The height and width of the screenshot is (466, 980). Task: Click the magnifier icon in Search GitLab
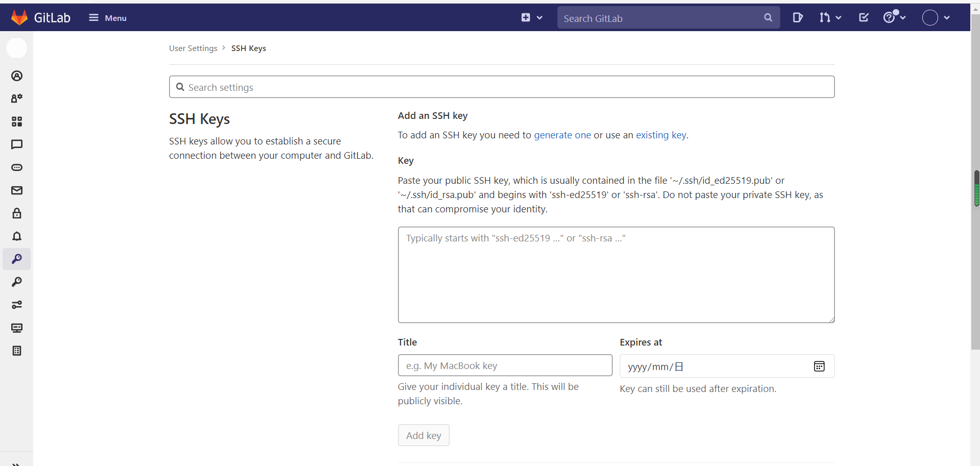tap(768, 18)
